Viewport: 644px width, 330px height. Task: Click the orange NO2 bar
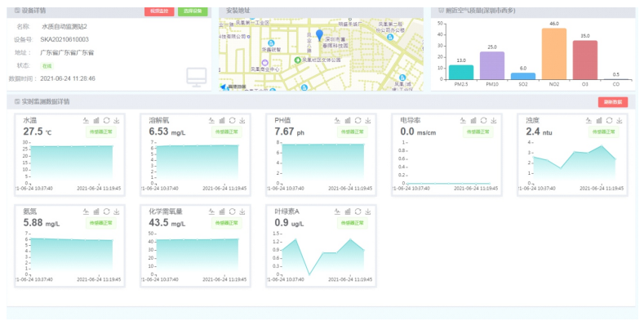553,54
